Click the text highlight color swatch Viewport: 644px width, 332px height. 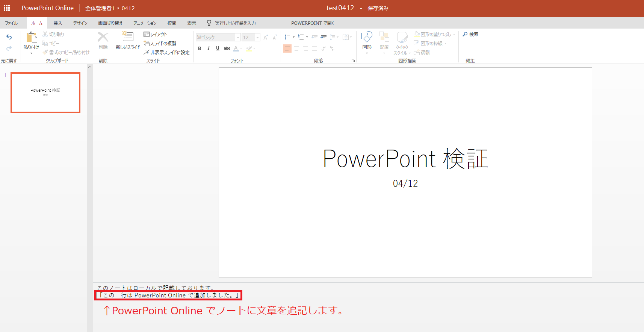249,49
